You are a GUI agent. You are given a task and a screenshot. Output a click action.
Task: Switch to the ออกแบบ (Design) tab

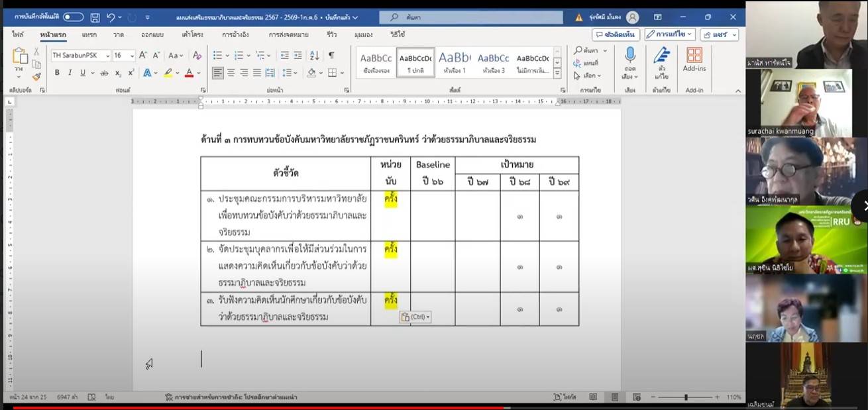[x=152, y=34]
